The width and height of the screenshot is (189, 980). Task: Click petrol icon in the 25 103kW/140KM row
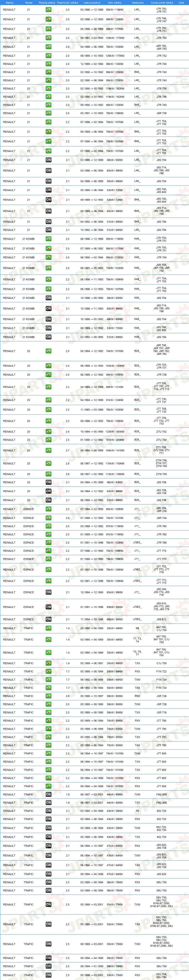[48, 366]
